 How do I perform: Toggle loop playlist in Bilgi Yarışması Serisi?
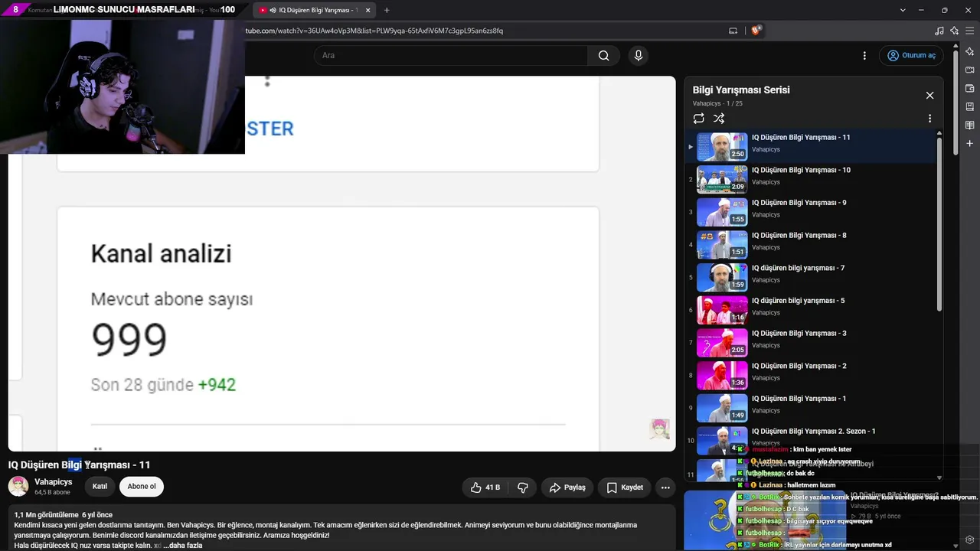pos(698,119)
